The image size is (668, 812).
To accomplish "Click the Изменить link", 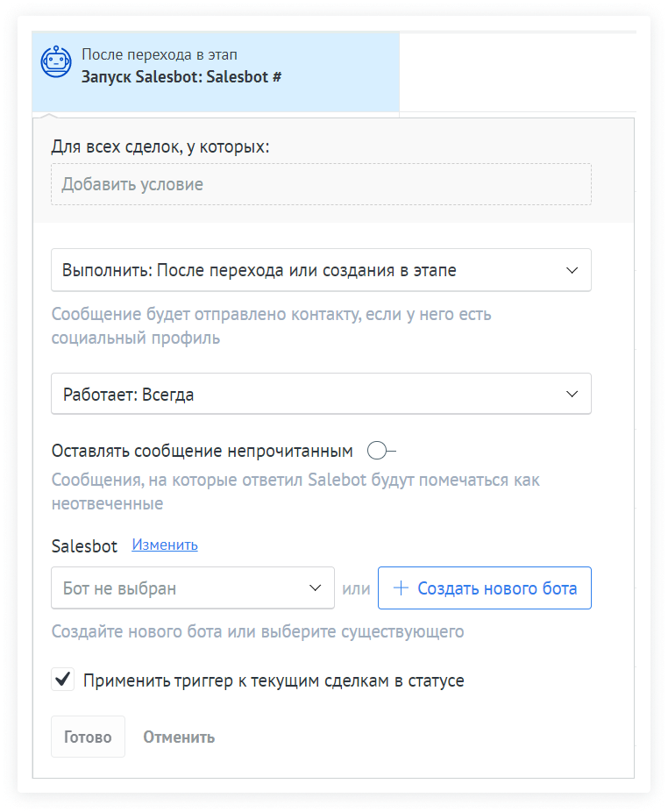I will coord(165,545).
